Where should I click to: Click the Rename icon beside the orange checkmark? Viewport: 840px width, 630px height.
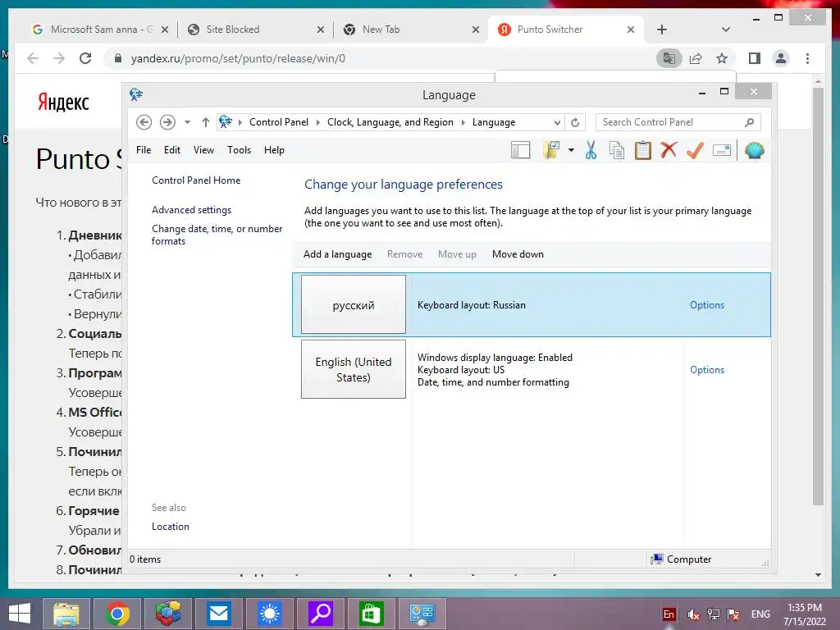pyautogui.click(x=722, y=151)
